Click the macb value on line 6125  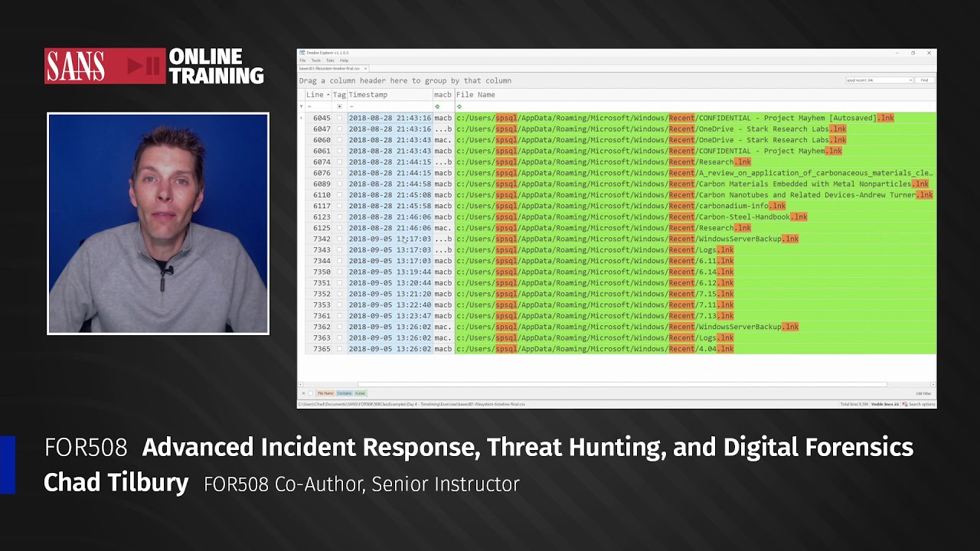tap(443, 228)
